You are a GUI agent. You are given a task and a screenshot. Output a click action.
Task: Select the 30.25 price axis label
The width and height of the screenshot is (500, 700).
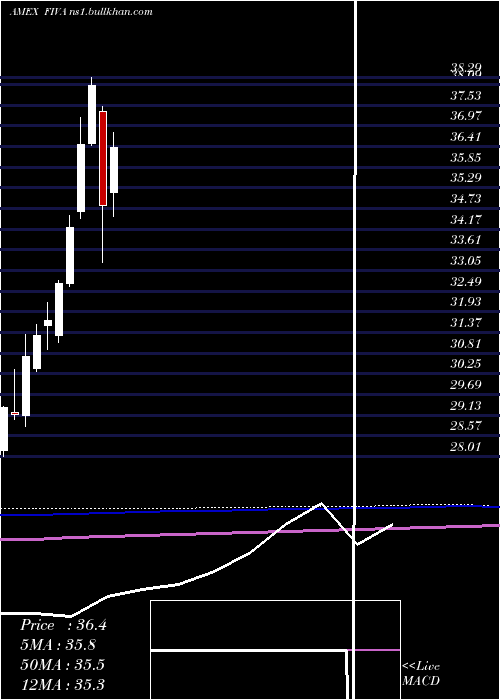tap(466, 364)
